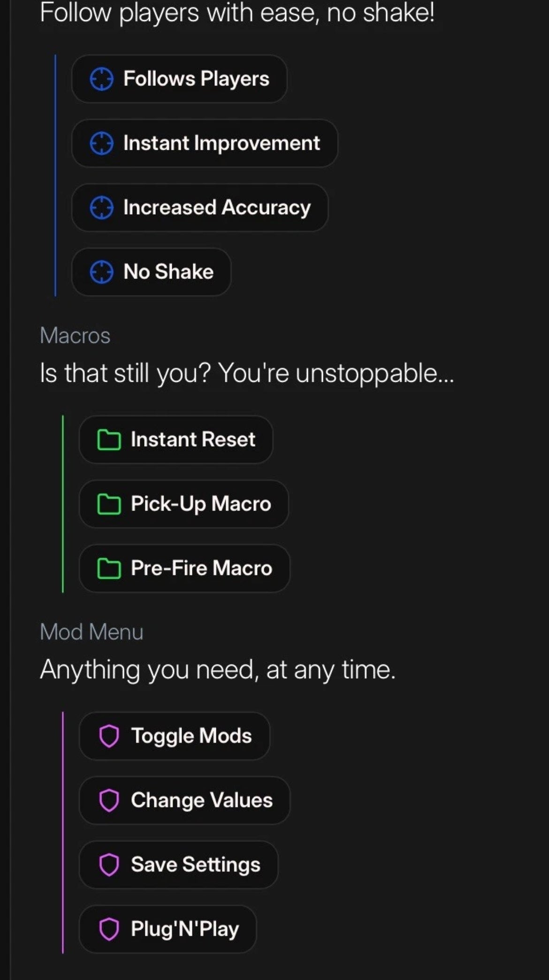This screenshot has width=549, height=980.
Task: Click folder icon beside Instant Reset
Action: (109, 440)
